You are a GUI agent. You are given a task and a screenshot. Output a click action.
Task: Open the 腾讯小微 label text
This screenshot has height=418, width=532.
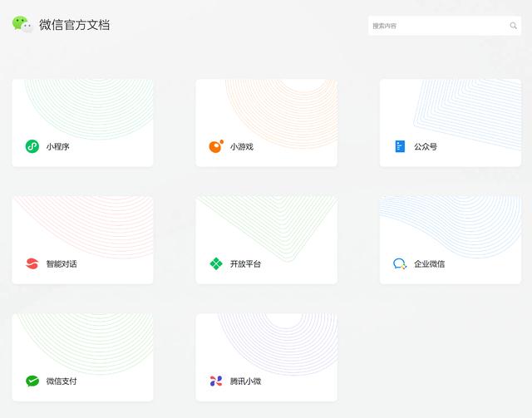246,381
